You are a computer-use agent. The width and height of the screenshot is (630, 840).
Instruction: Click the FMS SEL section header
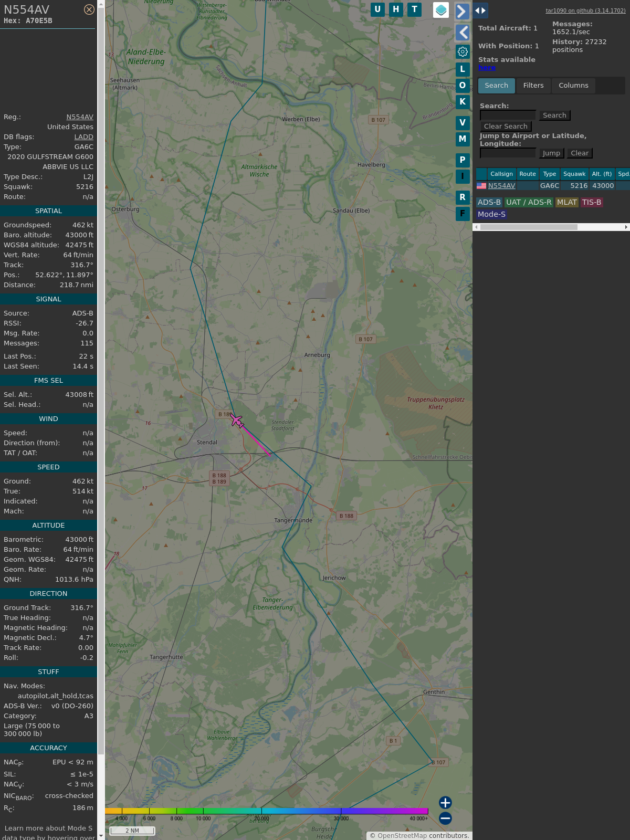coord(48,381)
